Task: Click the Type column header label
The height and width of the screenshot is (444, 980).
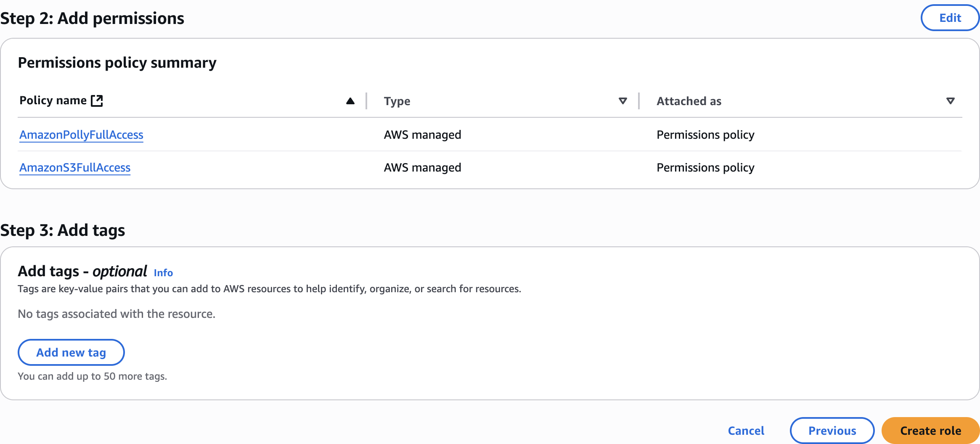Action: 397,101
